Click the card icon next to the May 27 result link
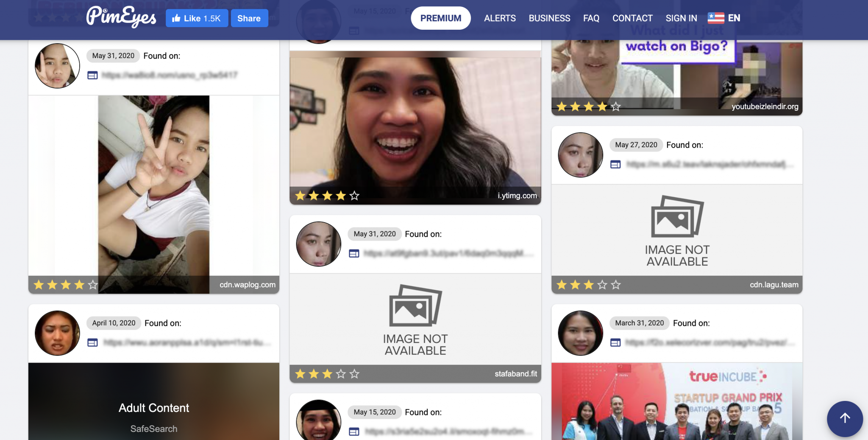 click(615, 163)
